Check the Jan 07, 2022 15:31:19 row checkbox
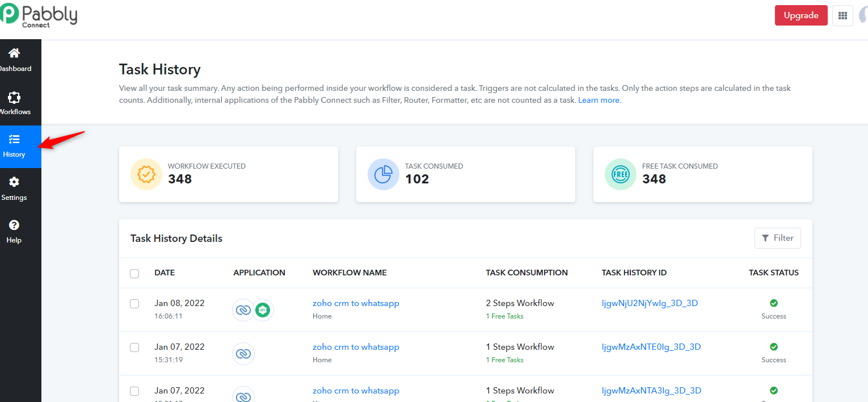Screen dimensions: 868x402 click(134, 347)
